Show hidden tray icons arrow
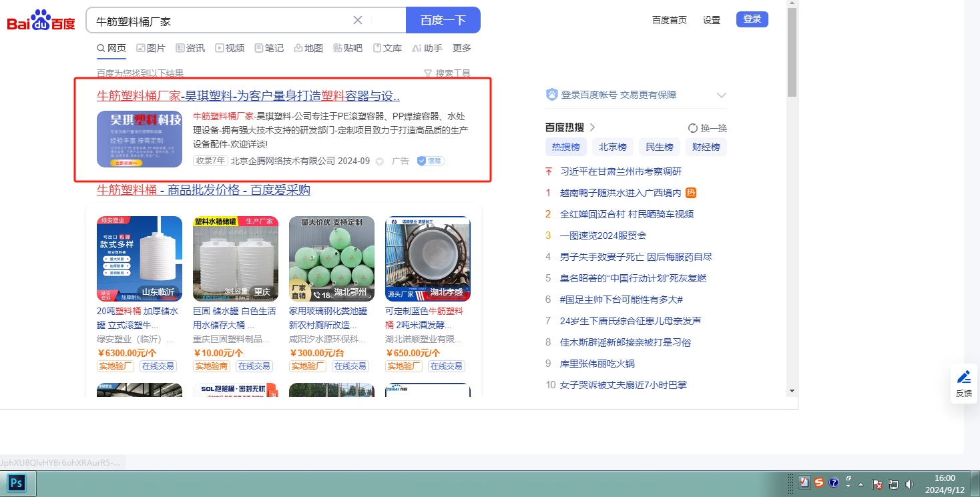The height and width of the screenshot is (497, 980). pos(861,484)
